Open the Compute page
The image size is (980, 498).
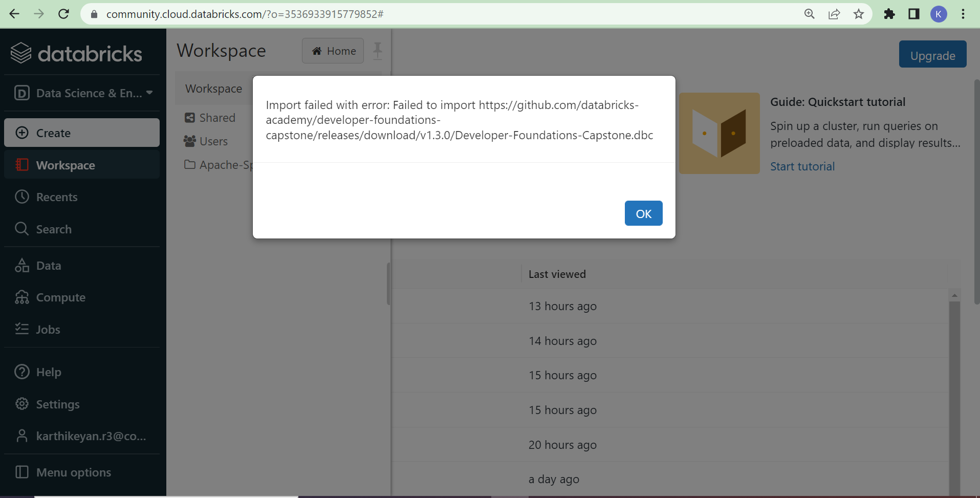point(60,297)
